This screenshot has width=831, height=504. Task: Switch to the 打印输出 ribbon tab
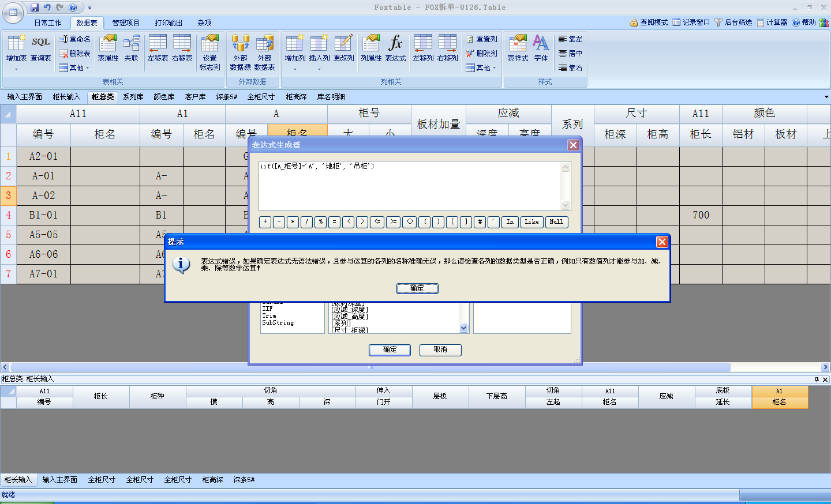[169, 23]
